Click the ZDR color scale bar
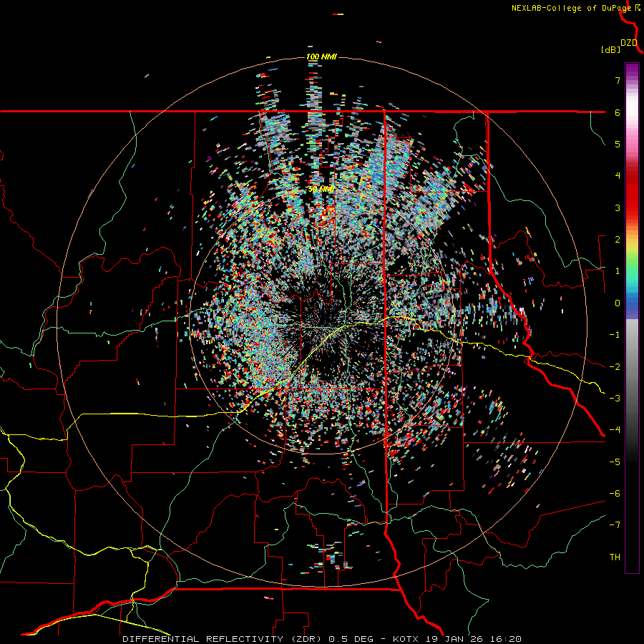This screenshot has height=644, width=644. (632, 318)
